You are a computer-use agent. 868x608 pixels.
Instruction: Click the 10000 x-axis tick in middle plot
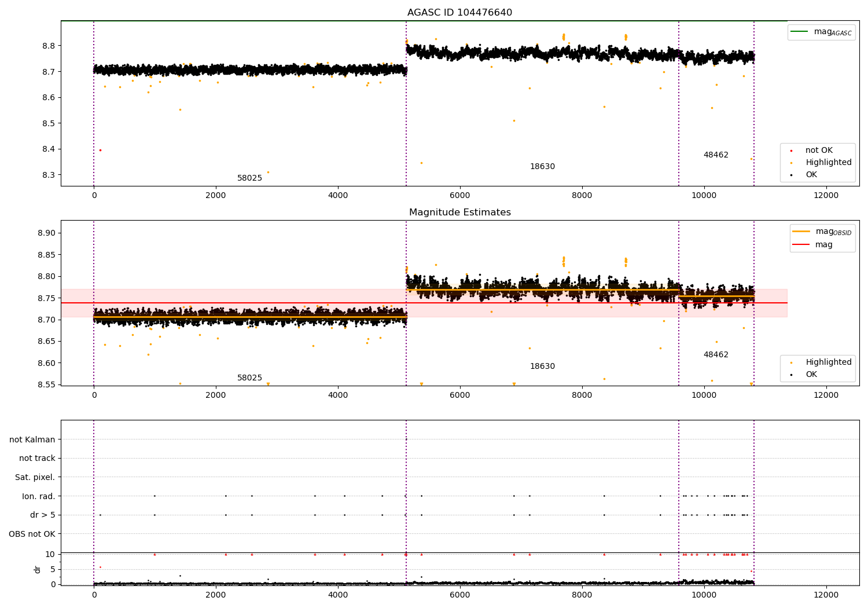(704, 395)
